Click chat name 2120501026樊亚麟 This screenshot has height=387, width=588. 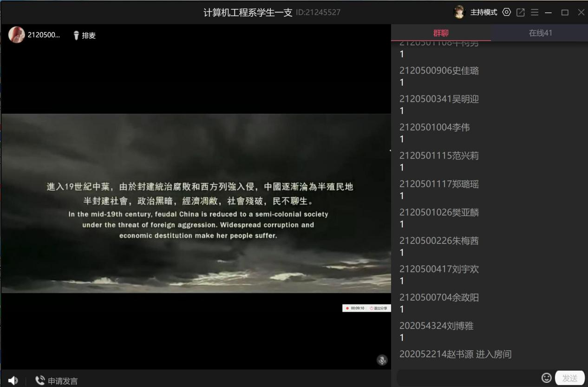click(x=439, y=212)
